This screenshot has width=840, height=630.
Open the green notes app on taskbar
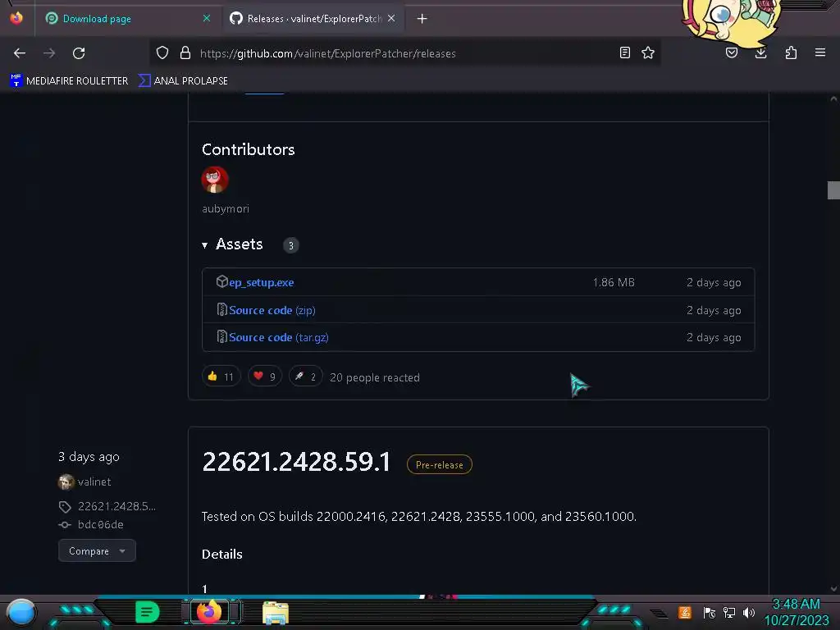click(x=148, y=612)
